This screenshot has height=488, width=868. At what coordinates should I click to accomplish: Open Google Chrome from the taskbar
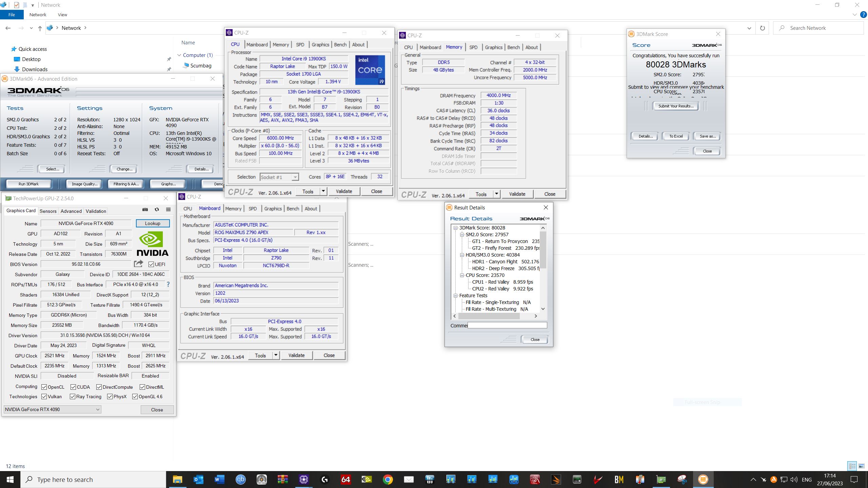pyautogui.click(x=388, y=480)
